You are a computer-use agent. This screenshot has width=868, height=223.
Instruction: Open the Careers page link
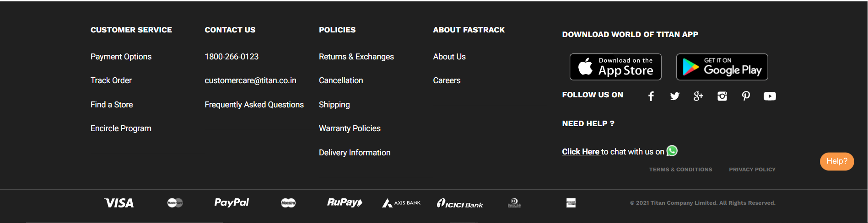point(447,80)
